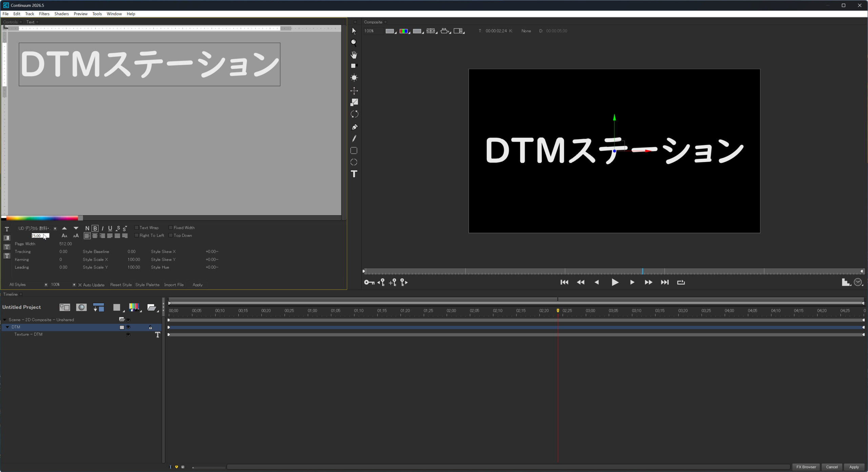Click the Text icon on Texture - DTM row

(157, 335)
